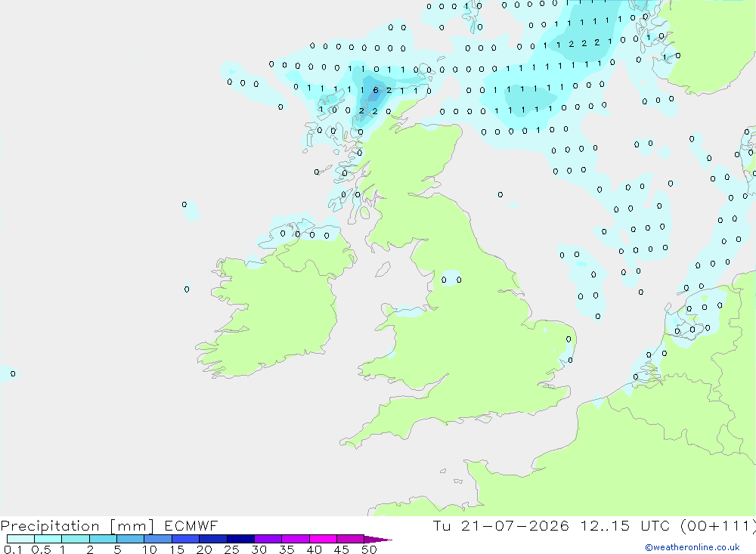This screenshot has height=554, width=756.
Task: Click the '6' mm precipitation value on map
Action: (376, 90)
